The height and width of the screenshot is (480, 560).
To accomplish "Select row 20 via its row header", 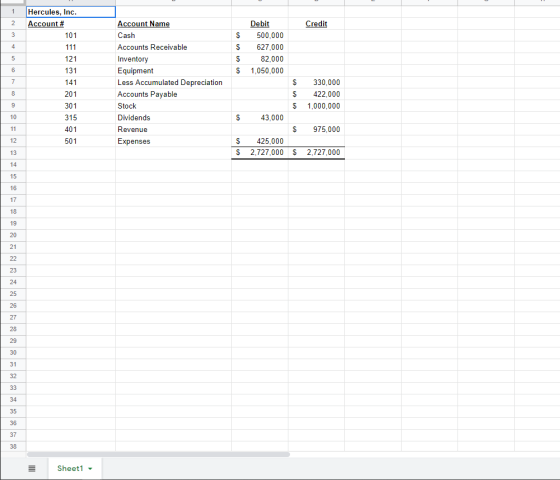I will [13, 235].
